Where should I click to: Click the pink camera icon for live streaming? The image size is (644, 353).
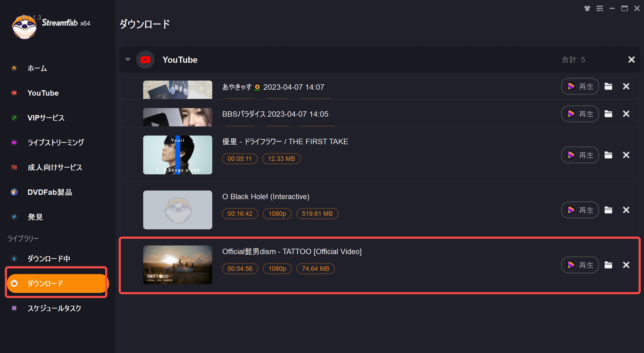(x=14, y=142)
